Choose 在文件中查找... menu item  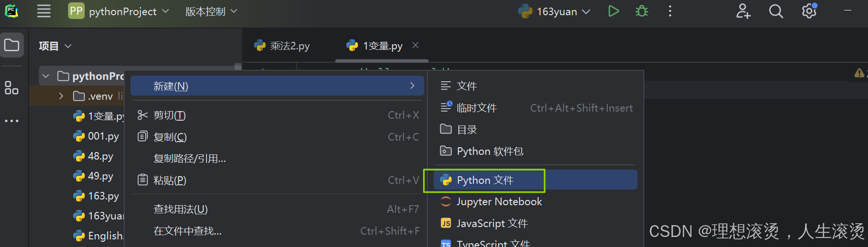pyautogui.click(x=277, y=231)
